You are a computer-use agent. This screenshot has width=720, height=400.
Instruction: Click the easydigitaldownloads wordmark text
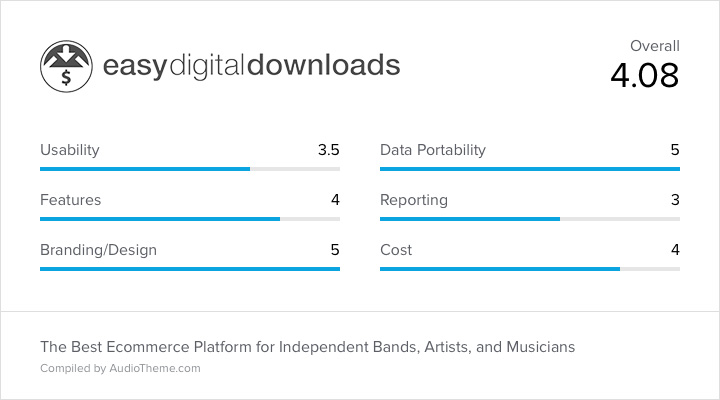[x=251, y=66]
